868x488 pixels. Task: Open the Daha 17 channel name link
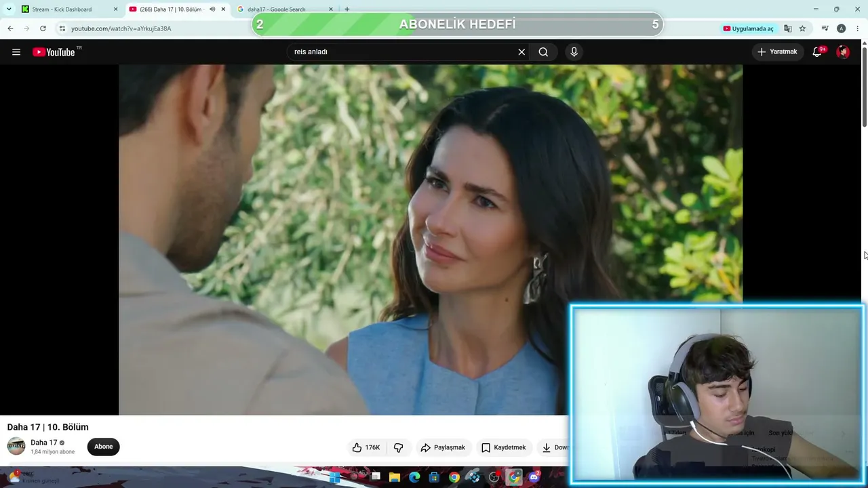pos(44,443)
